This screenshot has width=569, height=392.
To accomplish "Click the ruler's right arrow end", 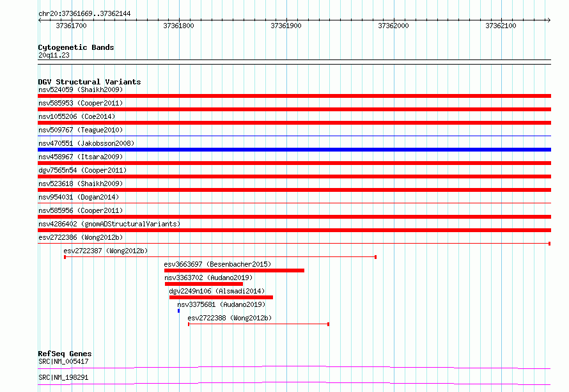I will click(x=549, y=20).
